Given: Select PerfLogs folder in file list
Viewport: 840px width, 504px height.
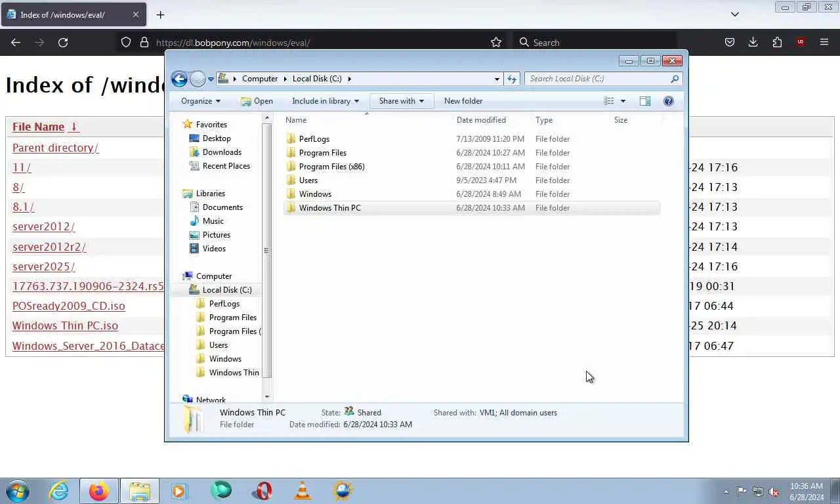Looking at the screenshot, I should click(x=471, y=139).
